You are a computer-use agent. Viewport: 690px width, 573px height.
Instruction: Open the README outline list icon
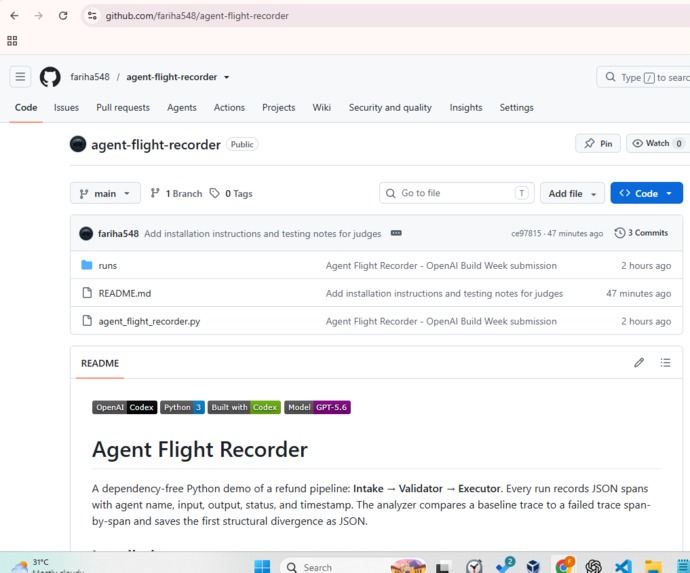(665, 363)
